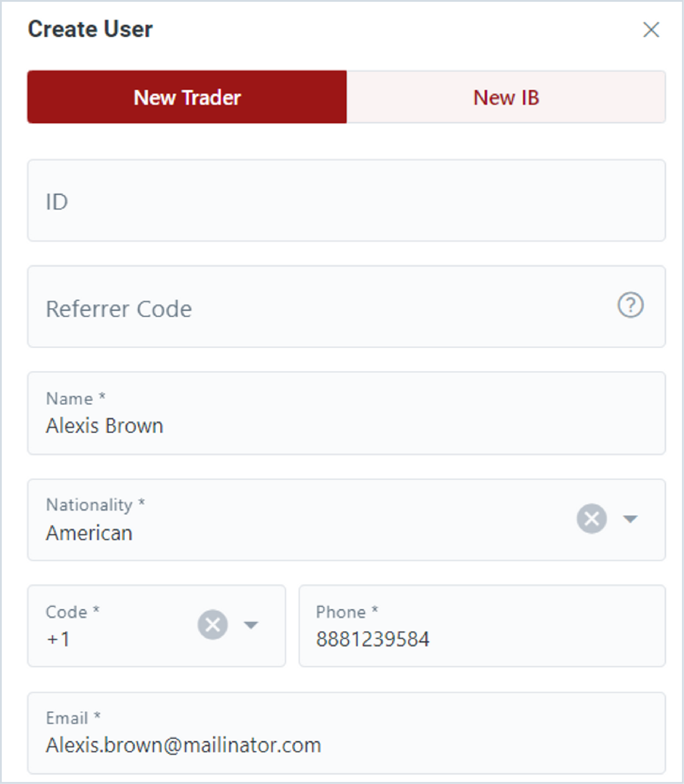Clear the American nationality selection

(592, 519)
